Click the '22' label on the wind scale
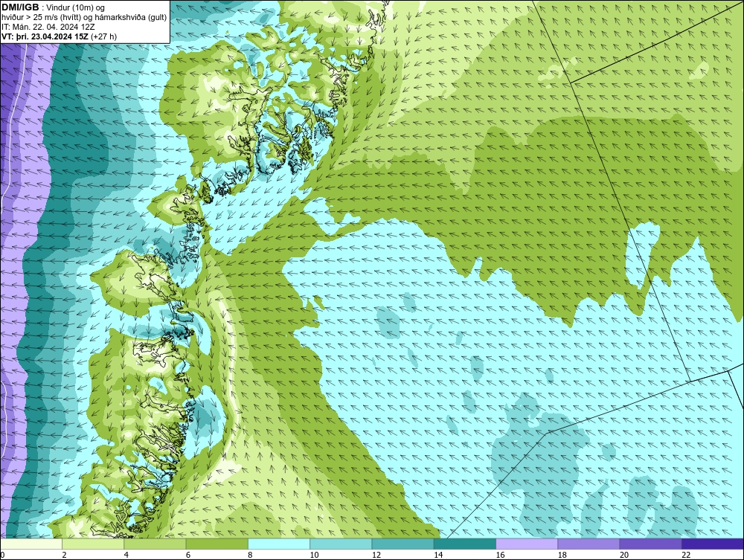The image size is (744, 560). coord(686,556)
